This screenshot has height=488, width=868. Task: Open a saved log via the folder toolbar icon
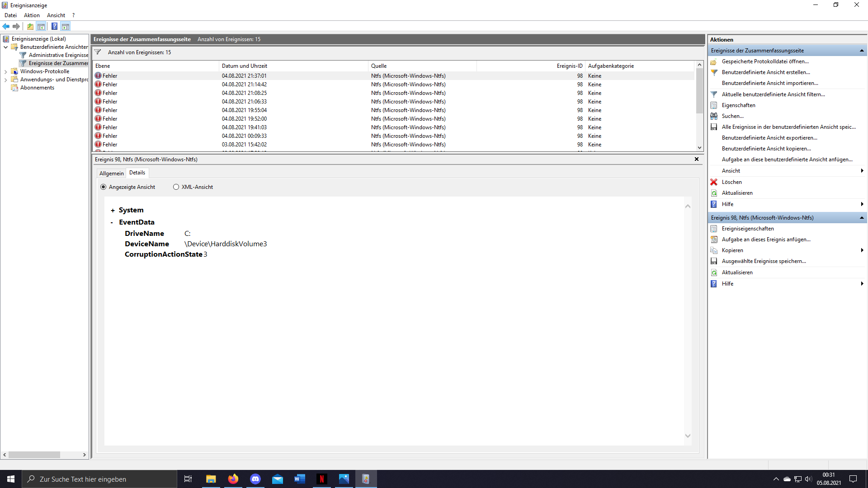click(30, 26)
